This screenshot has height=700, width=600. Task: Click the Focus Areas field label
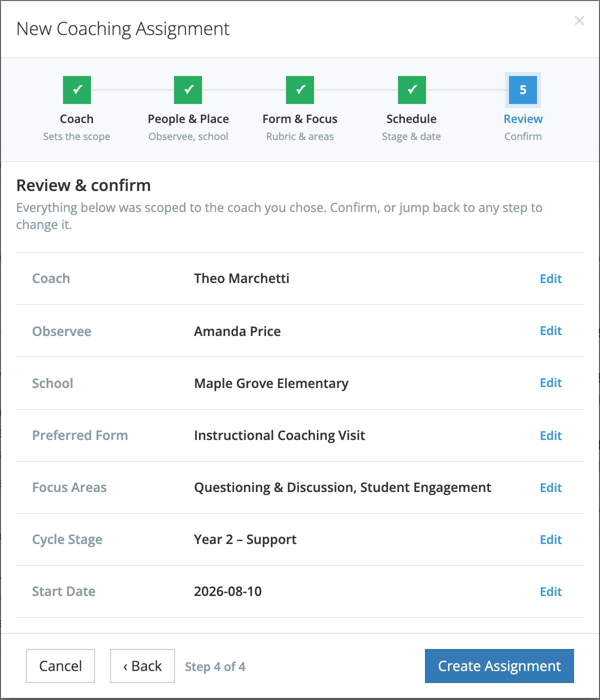pyautogui.click(x=69, y=487)
